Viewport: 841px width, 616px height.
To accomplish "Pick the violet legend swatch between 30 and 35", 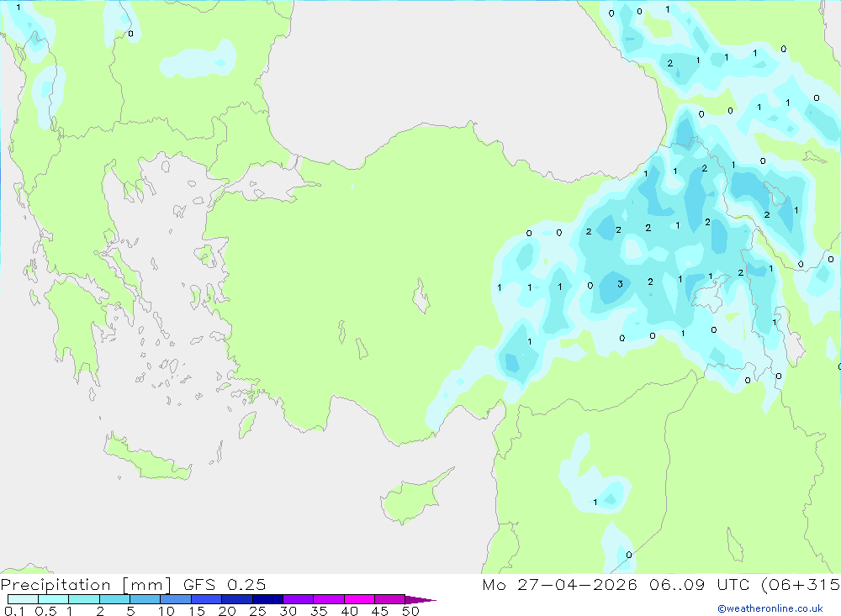I will coord(298,599).
